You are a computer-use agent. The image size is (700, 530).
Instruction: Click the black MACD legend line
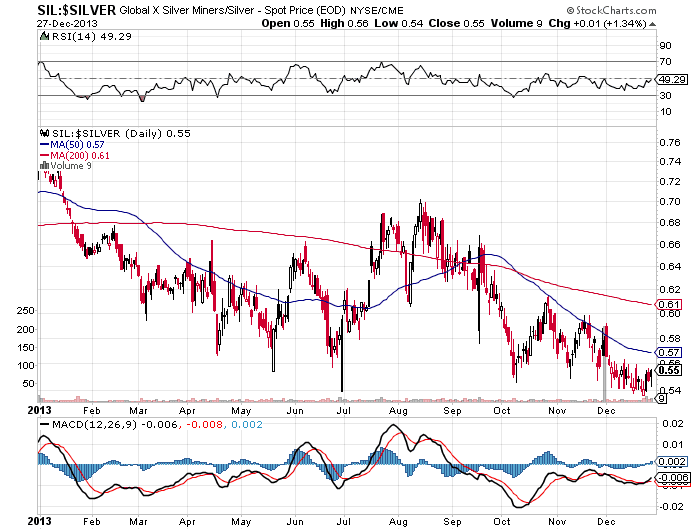[x=45, y=424]
